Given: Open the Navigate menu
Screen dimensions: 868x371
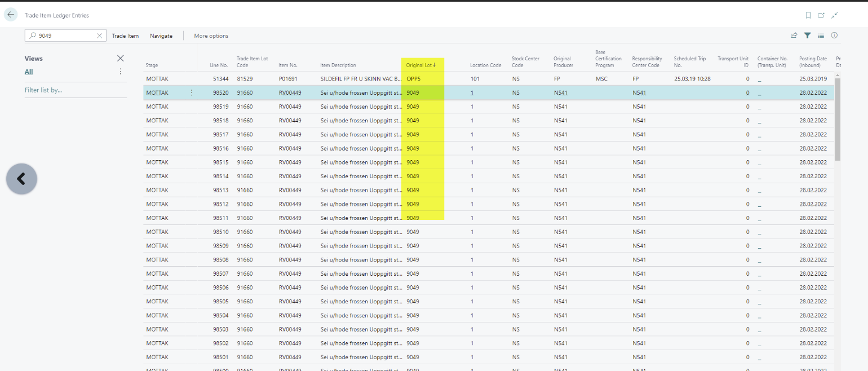Looking at the screenshot, I should [x=161, y=36].
